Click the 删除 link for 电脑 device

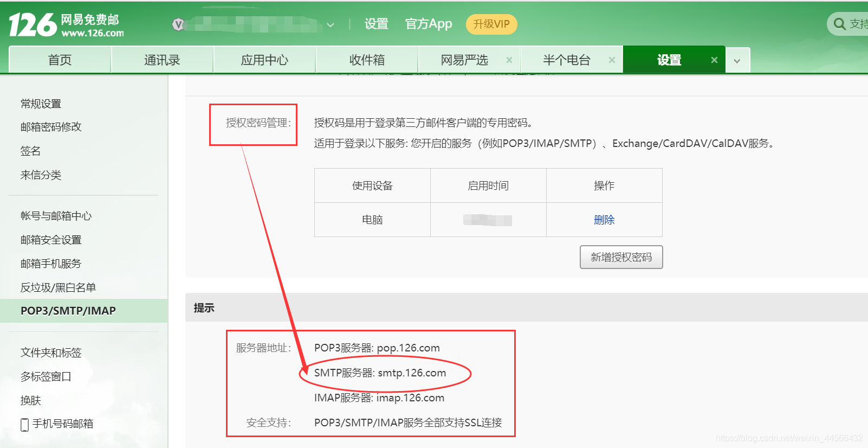click(604, 220)
